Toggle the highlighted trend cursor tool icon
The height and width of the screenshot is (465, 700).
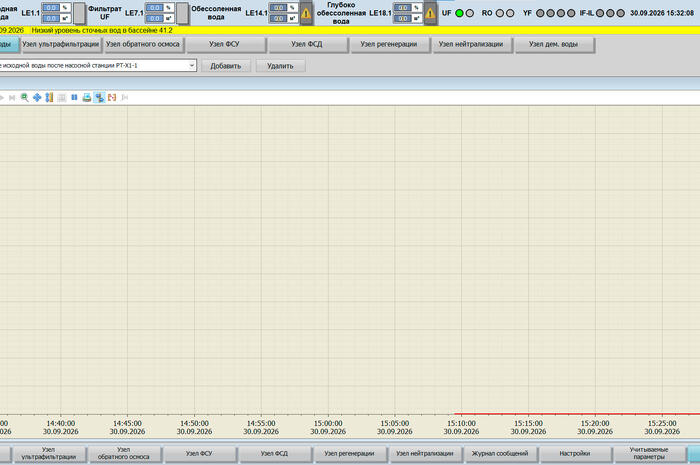pyautogui.click(x=100, y=98)
